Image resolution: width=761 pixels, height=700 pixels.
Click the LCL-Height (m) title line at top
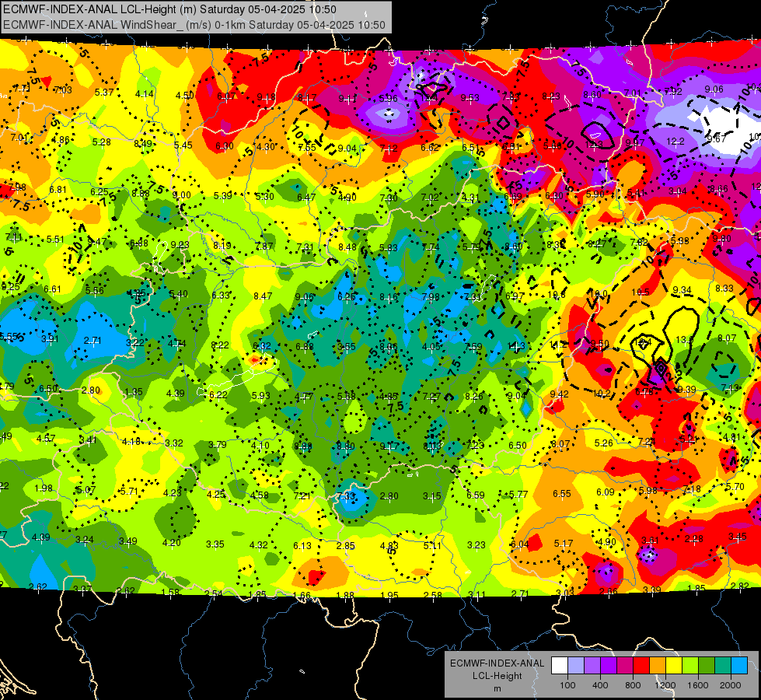coord(170,9)
